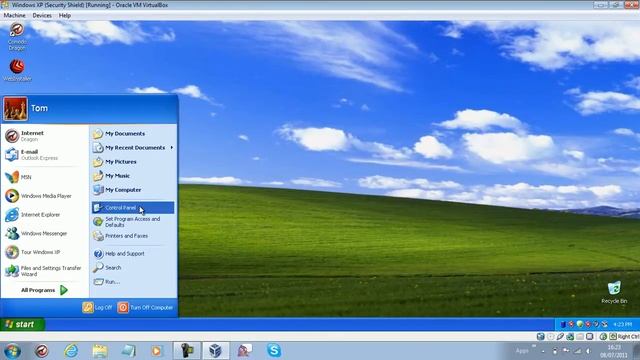The width and height of the screenshot is (640, 360).
Task: Start Windows Media Player from Start menu
Action: [x=44, y=196]
